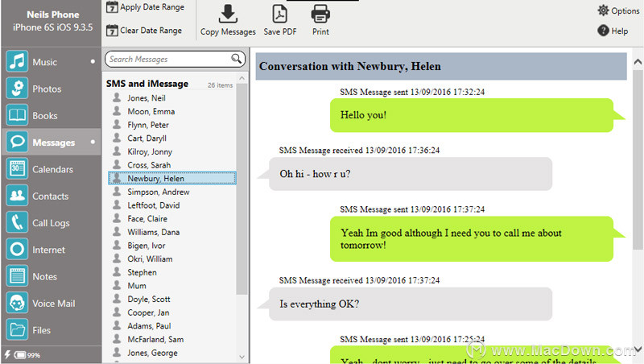This screenshot has width=644, height=364.
Task: Open the Music section icon
Action: point(17,62)
